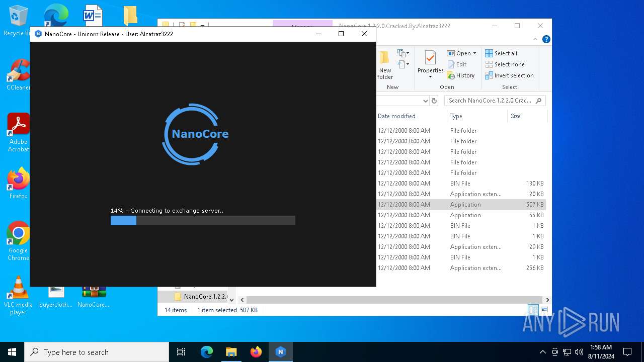Select the 29 KB Application extension row
The width and height of the screenshot is (644, 362).
[461, 247]
